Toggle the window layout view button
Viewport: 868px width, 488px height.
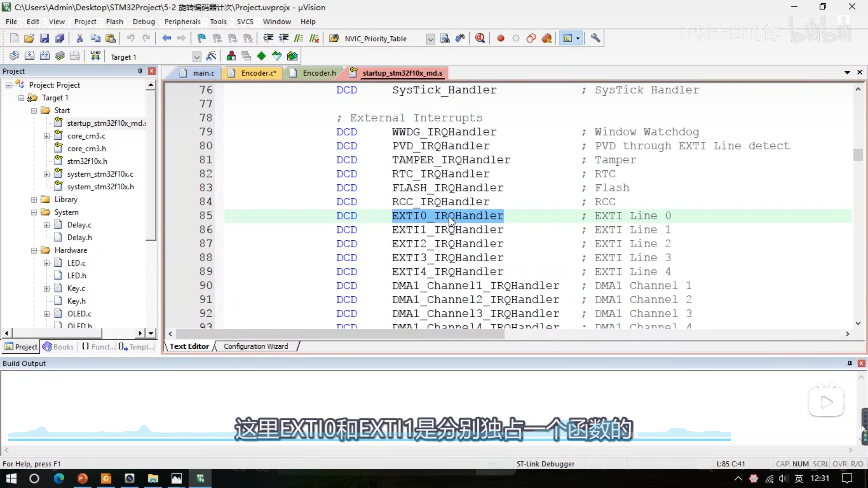click(x=567, y=38)
